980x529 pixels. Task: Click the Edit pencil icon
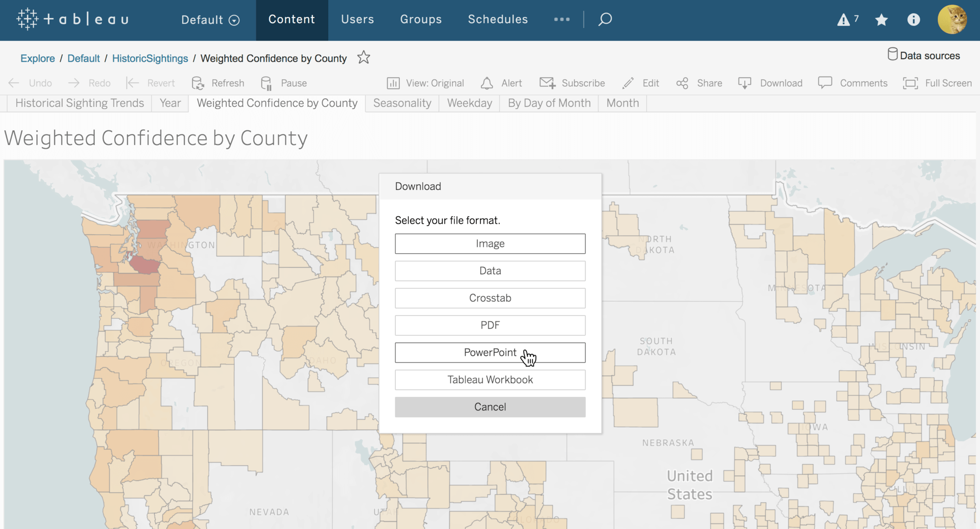click(x=627, y=83)
